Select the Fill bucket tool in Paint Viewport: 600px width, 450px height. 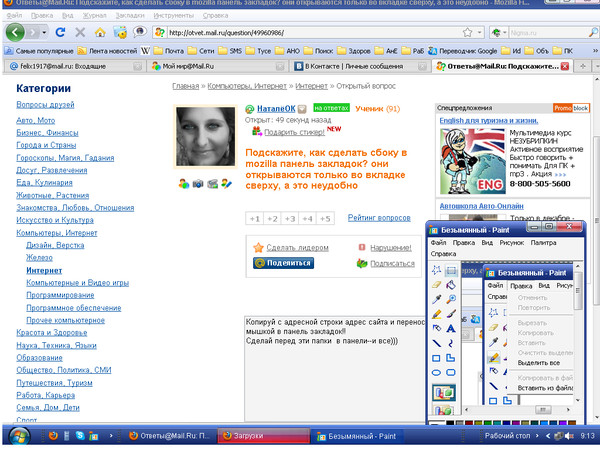(451, 285)
